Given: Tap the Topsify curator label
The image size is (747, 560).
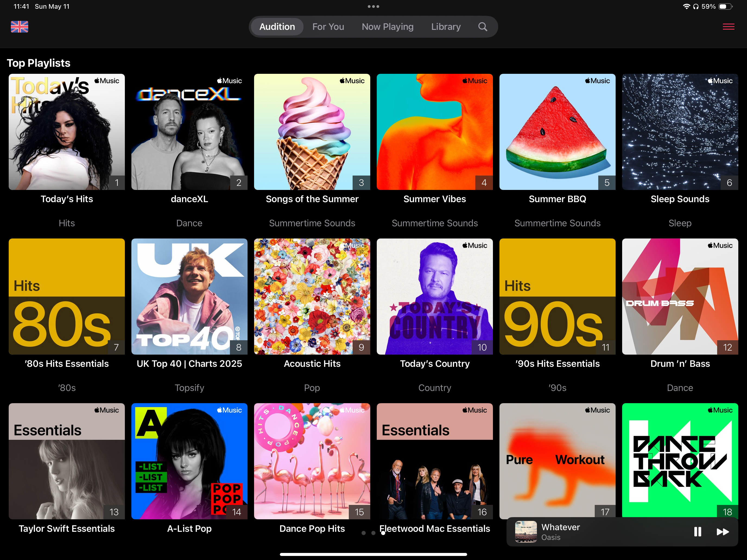Looking at the screenshot, I should tap(189, 388).
